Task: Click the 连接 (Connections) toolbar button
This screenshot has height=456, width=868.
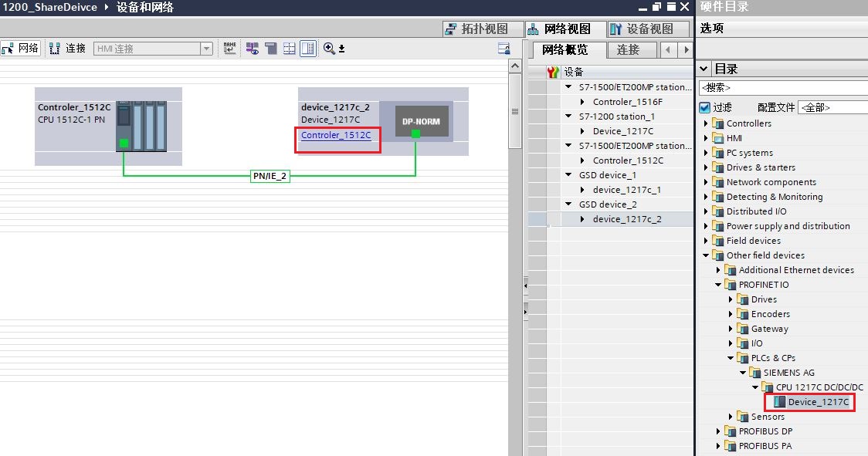Action: 67,48
